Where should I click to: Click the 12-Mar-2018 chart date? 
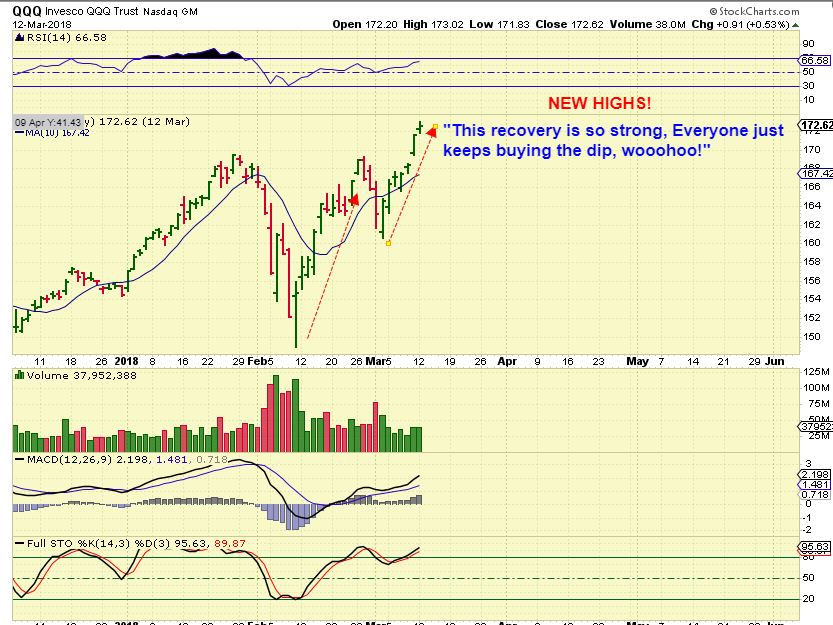click(42, 24)
